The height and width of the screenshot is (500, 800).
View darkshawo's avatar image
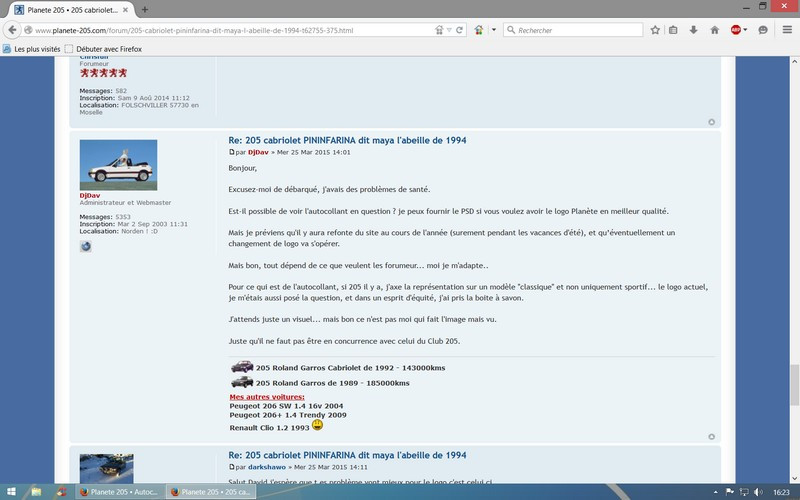click(x=107, y=468)
